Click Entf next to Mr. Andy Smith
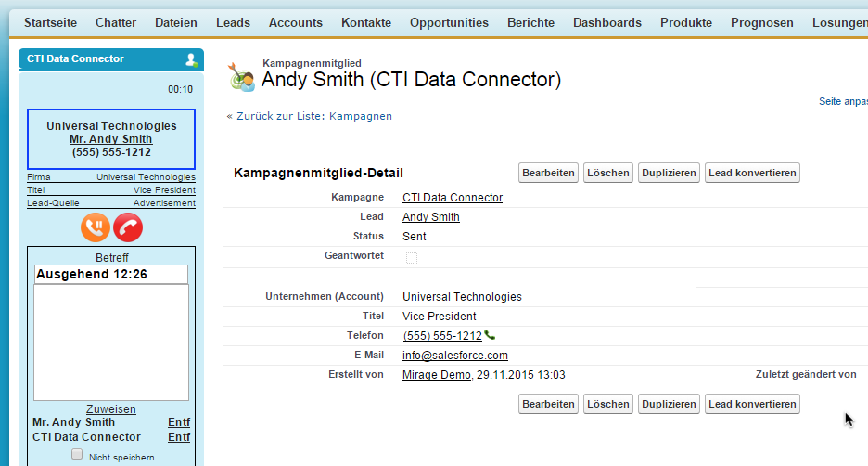The width and height of the screenshot is (868, 466). (x=179, y=422)
